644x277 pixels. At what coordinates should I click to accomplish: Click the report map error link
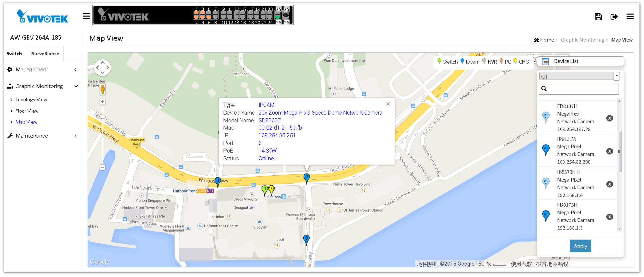click(552, 264)
